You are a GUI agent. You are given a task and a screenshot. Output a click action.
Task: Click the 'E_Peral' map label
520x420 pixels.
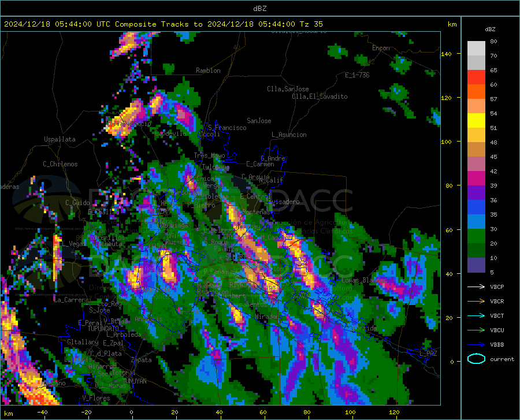pyautogui.click(x=90, y=322)
